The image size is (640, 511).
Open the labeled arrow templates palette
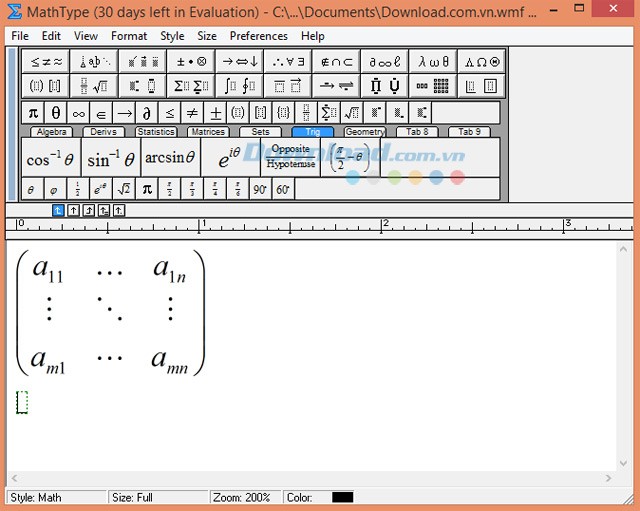[336, 86]
